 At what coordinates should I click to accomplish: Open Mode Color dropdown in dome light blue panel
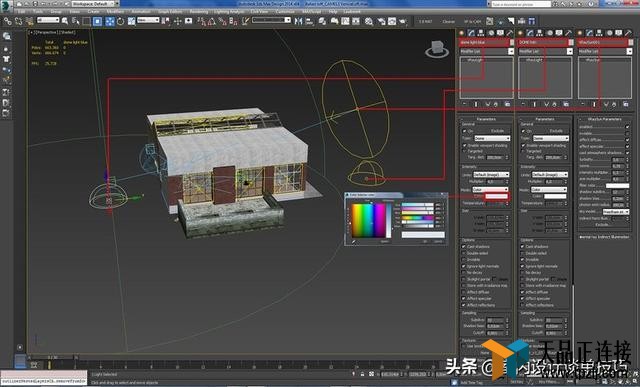(x=490, y=190)
